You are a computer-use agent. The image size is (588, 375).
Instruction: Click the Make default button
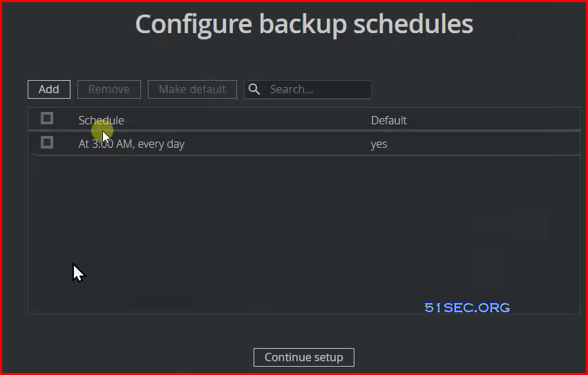[192, 89]
